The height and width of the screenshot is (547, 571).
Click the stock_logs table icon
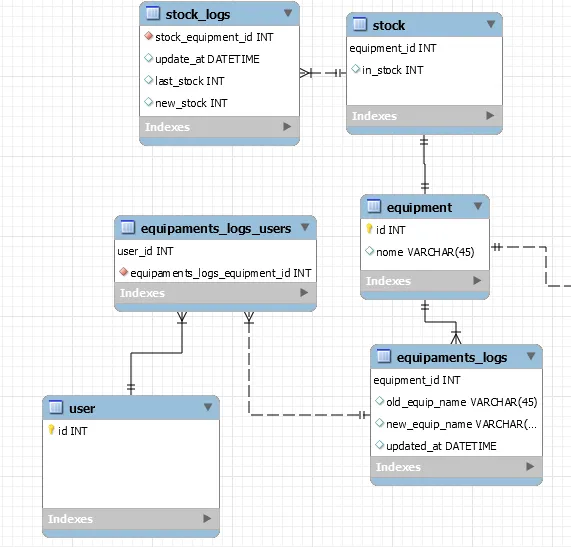click(x=153, y=13)
